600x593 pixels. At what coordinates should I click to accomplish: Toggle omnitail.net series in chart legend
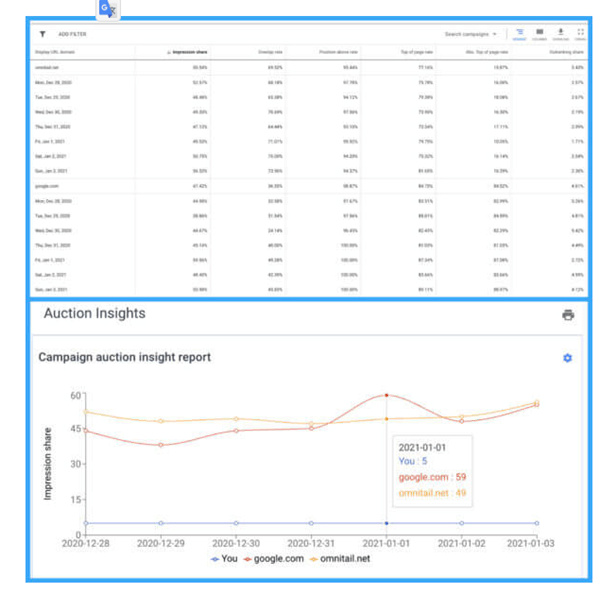click(x=338, y=558)
